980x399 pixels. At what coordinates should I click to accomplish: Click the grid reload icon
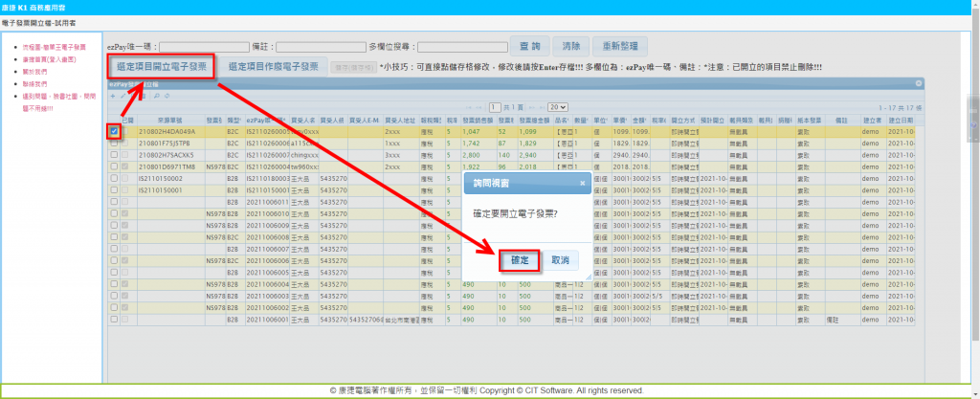167,96
